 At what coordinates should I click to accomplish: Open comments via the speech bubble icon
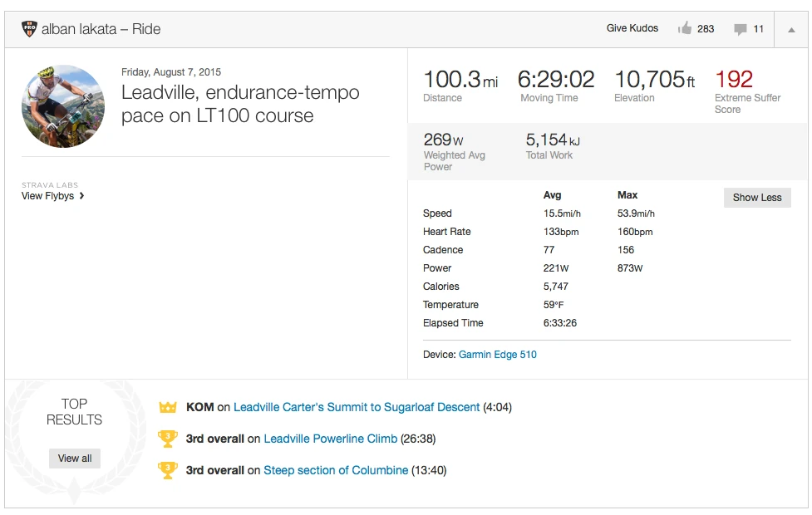(740, 29)
